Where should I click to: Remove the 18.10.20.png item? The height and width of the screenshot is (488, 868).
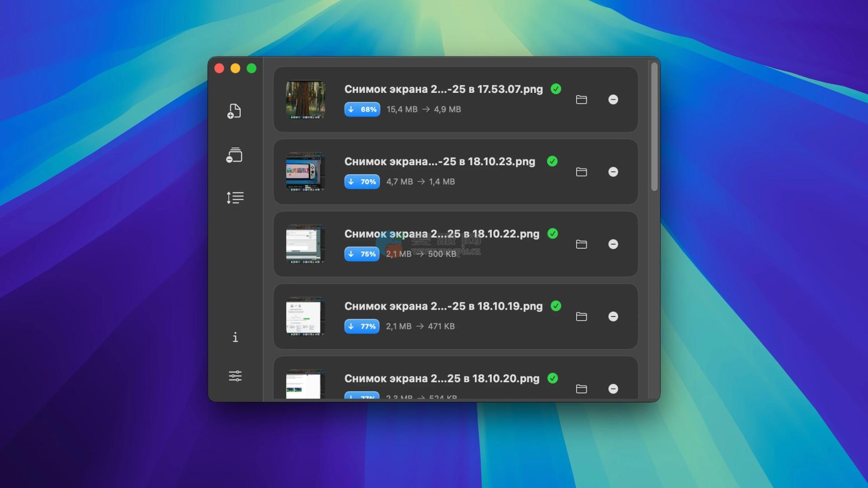click(x=613, y=389)
